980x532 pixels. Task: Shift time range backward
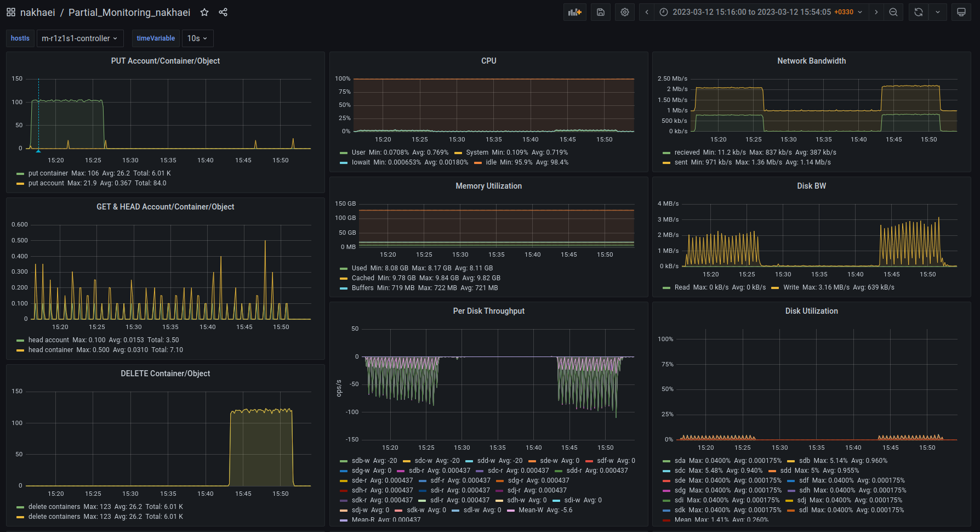point(647,12)
